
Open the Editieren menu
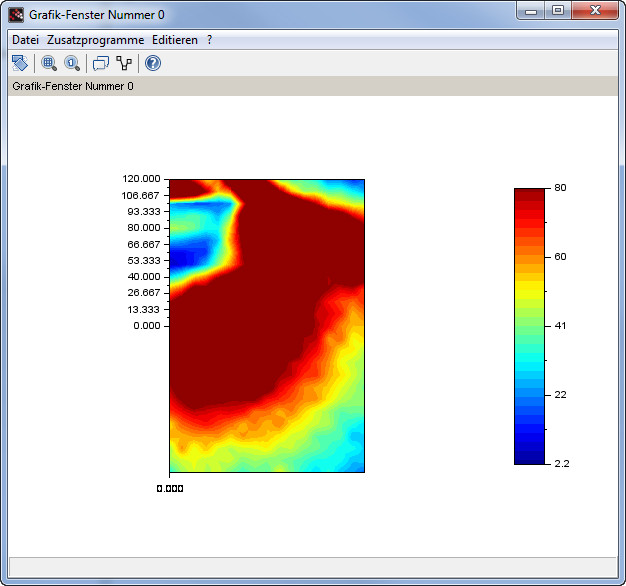tap(175, 40)
